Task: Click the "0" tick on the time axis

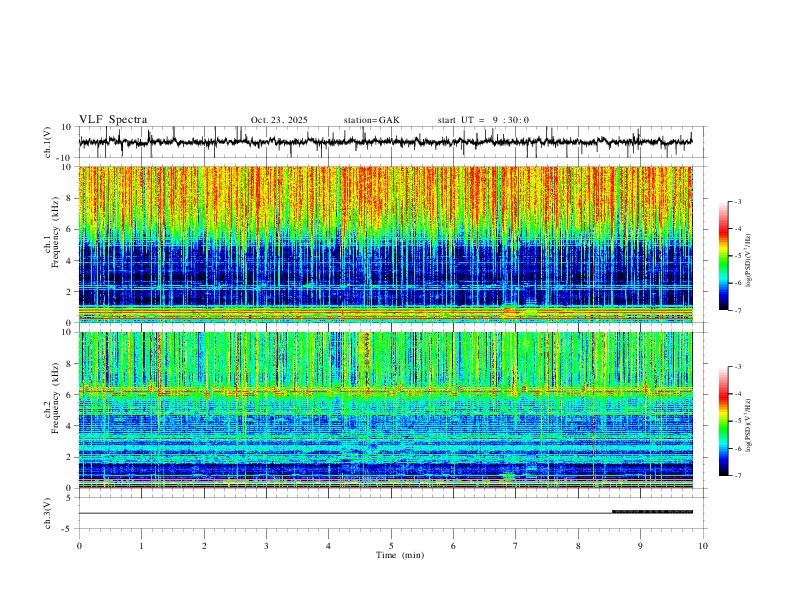Action: click(79, 546)
